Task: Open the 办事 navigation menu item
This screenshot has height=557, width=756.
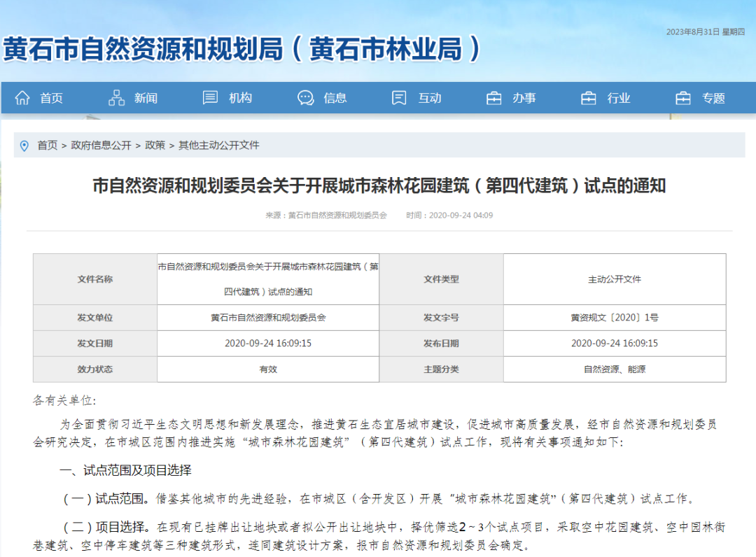Action: click(524, 98)
